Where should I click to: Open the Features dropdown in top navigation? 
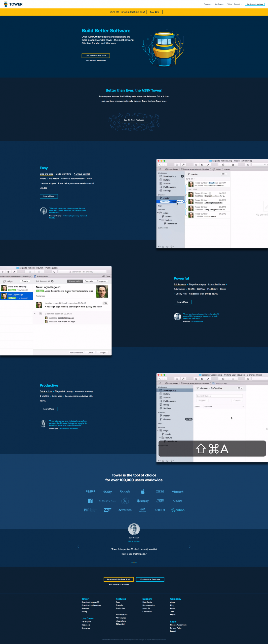click(208, 4)
